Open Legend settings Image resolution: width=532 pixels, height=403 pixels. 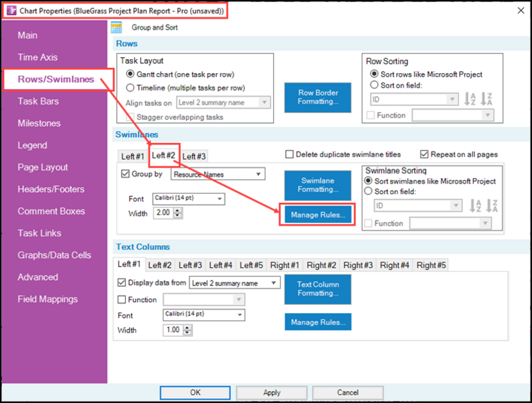click(32, 145)
